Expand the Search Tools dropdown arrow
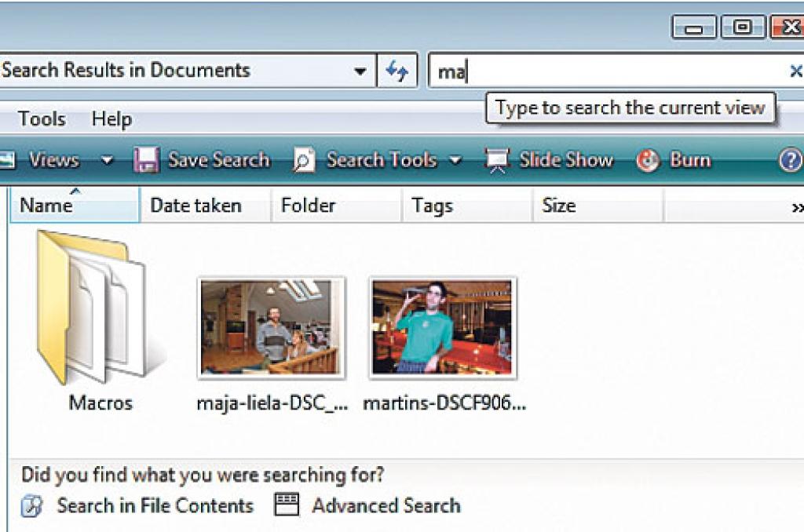This screenshot has width=804, height=532. pyautogui.click(x=455, y=161)
